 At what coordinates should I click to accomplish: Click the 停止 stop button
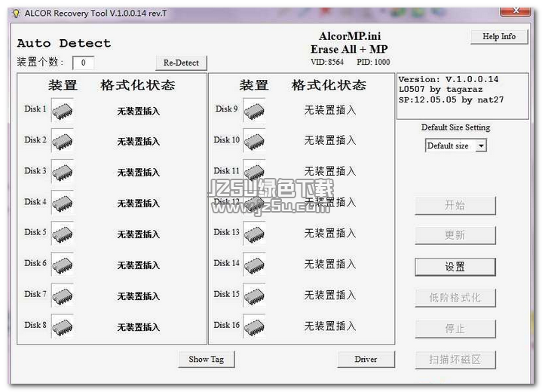tap(455, 329)
